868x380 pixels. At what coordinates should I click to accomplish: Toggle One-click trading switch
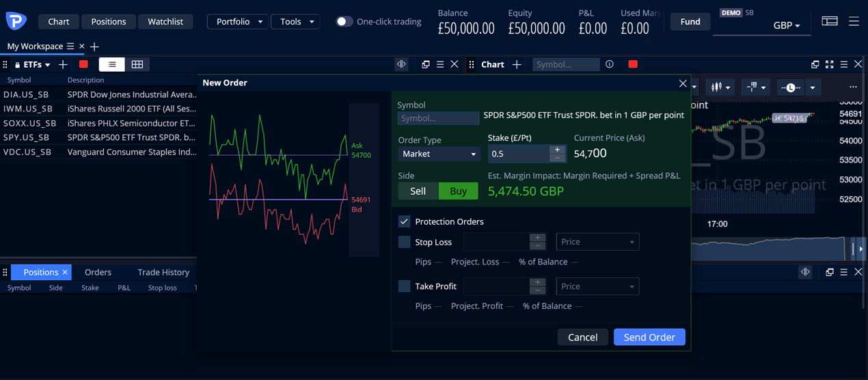click(344, 21)
